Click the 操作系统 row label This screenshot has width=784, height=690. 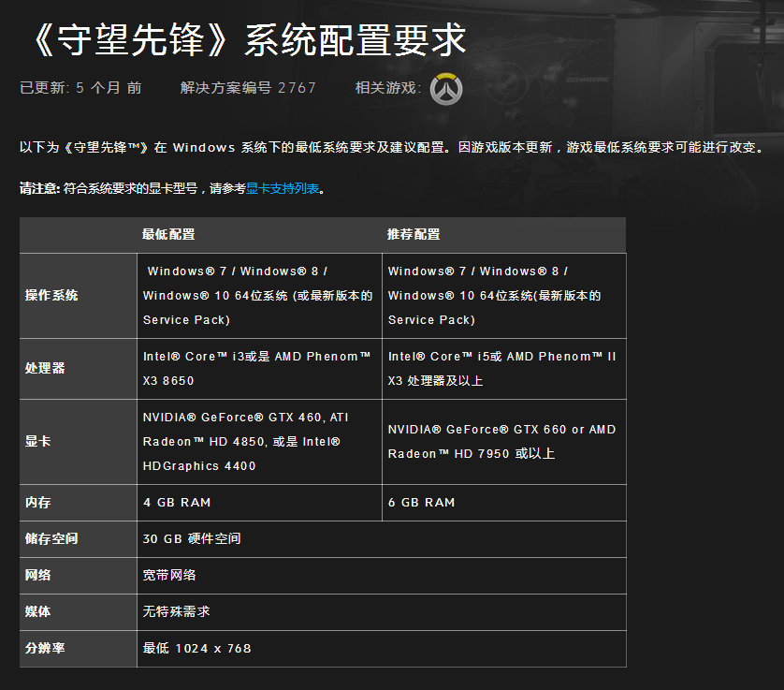pyautogui.click(x=51, y=295)
